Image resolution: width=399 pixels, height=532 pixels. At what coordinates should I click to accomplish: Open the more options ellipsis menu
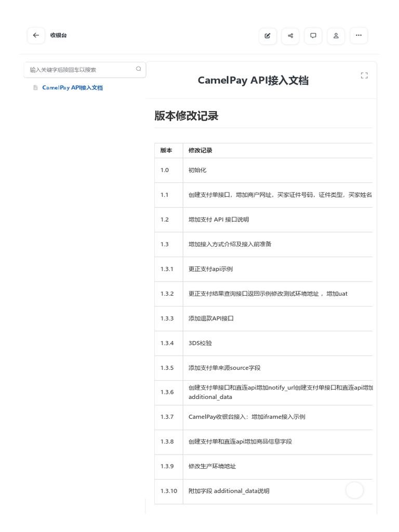coord(358,36)
